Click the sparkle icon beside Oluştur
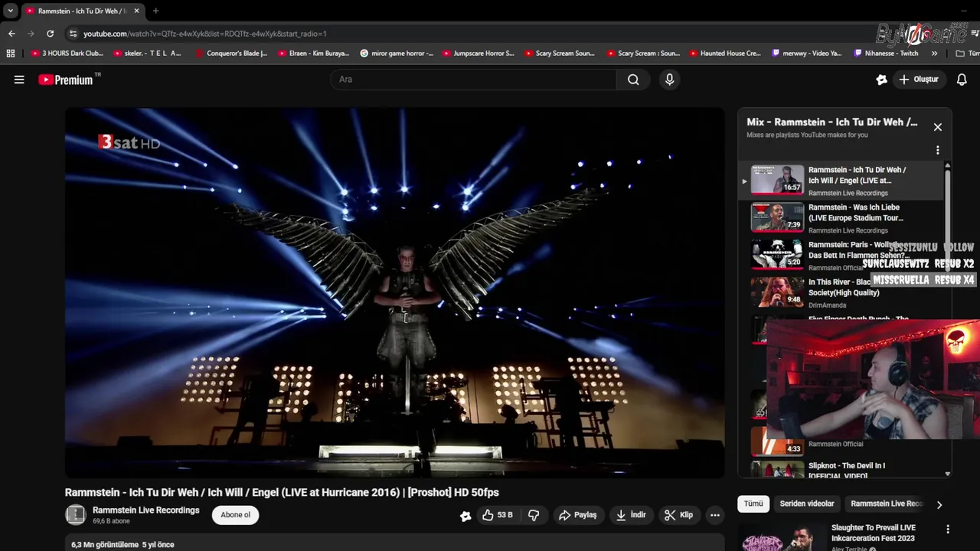This screenshot has width=980, height=551. (x=881, y=80)
